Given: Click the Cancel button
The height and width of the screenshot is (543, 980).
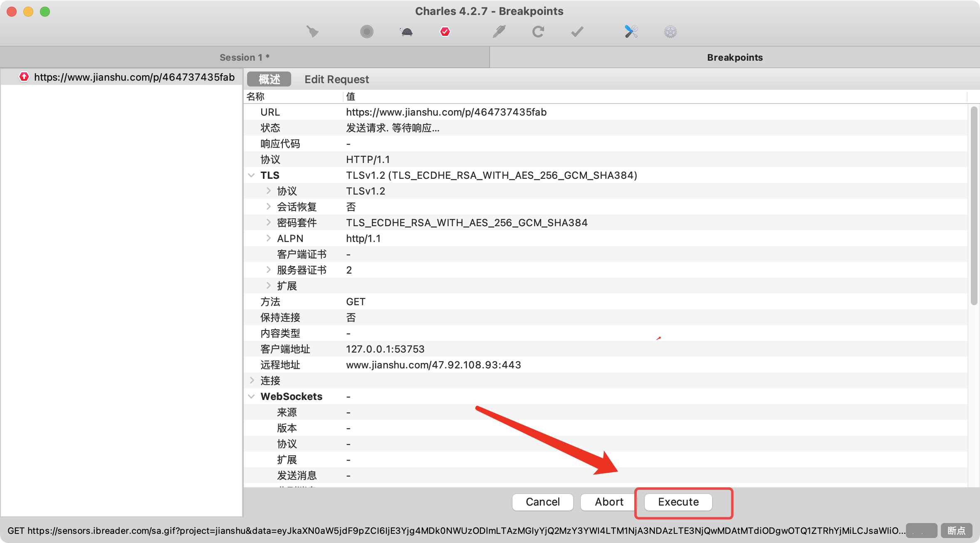Looking at the screenshot, I should 542,502.
